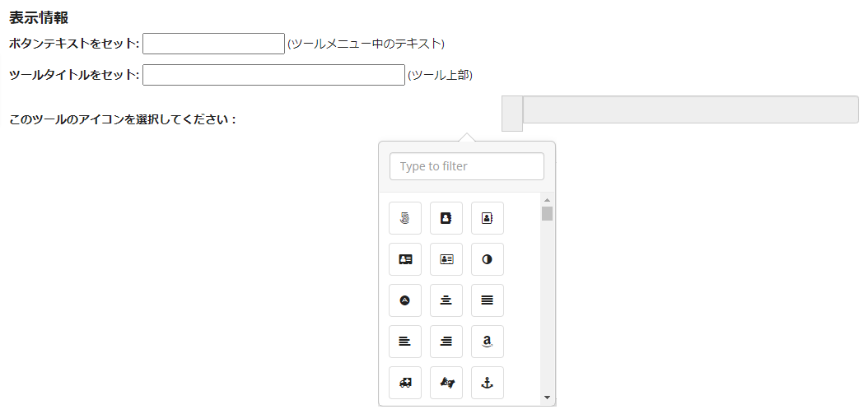Pick the anchor icon
The height and width of the screenshot is (414, 868).
click(x=488, y=383)
